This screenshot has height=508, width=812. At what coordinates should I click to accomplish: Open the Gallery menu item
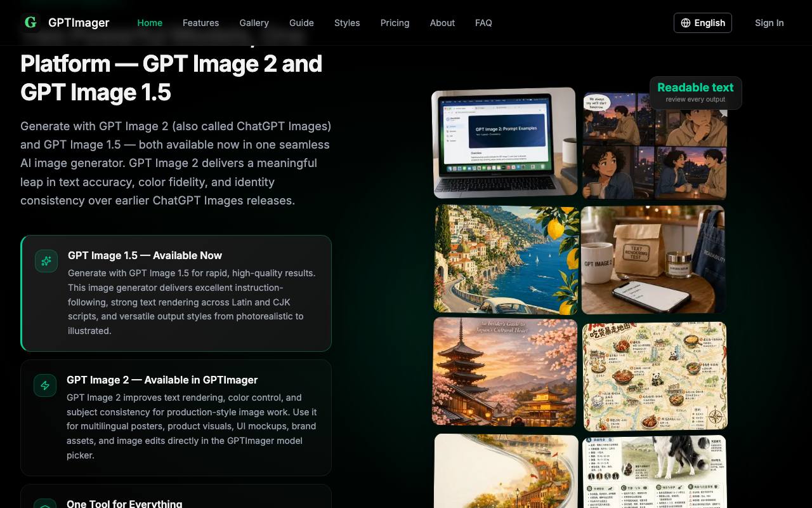pos(254,23)
